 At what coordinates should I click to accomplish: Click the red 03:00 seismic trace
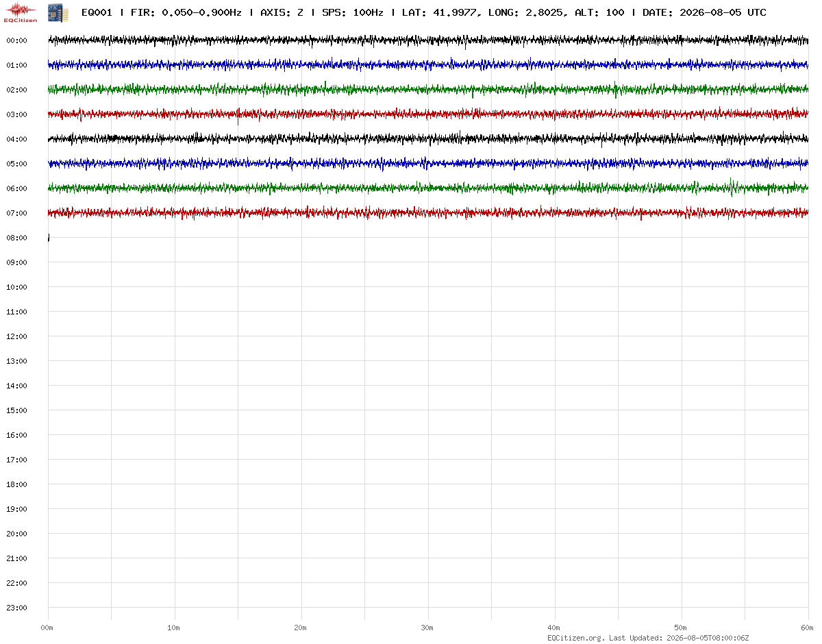(428, 114)
